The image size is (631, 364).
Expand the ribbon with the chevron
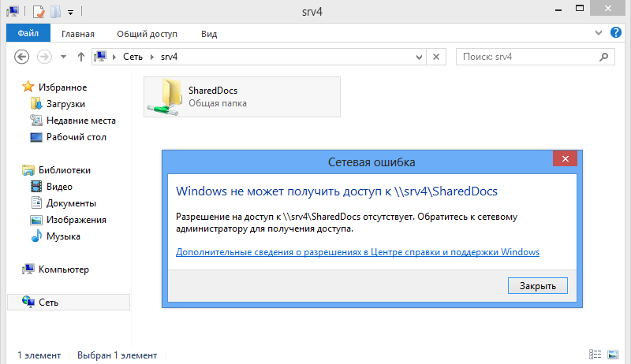pos(599,33)
